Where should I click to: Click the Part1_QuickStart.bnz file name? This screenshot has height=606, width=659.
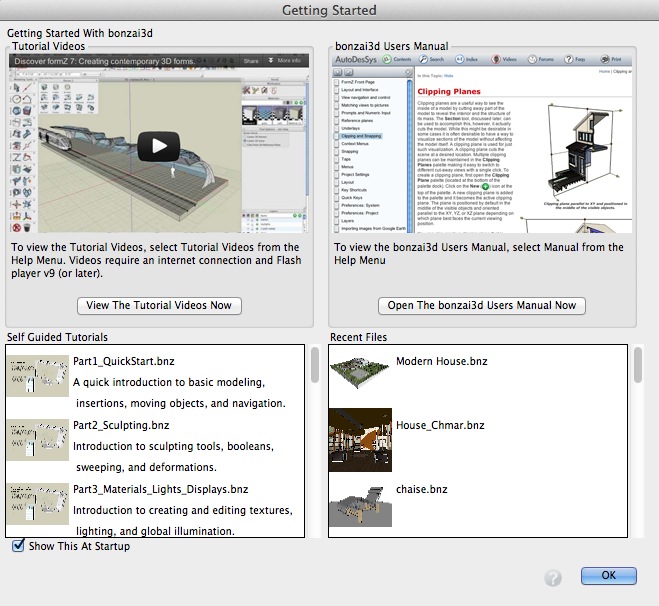point(124,361)
